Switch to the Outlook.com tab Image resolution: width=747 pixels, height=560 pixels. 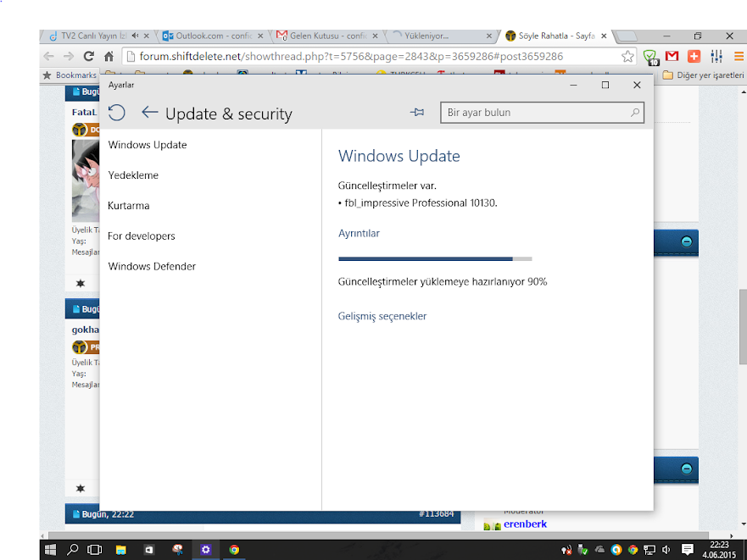(x=213, y=36)
